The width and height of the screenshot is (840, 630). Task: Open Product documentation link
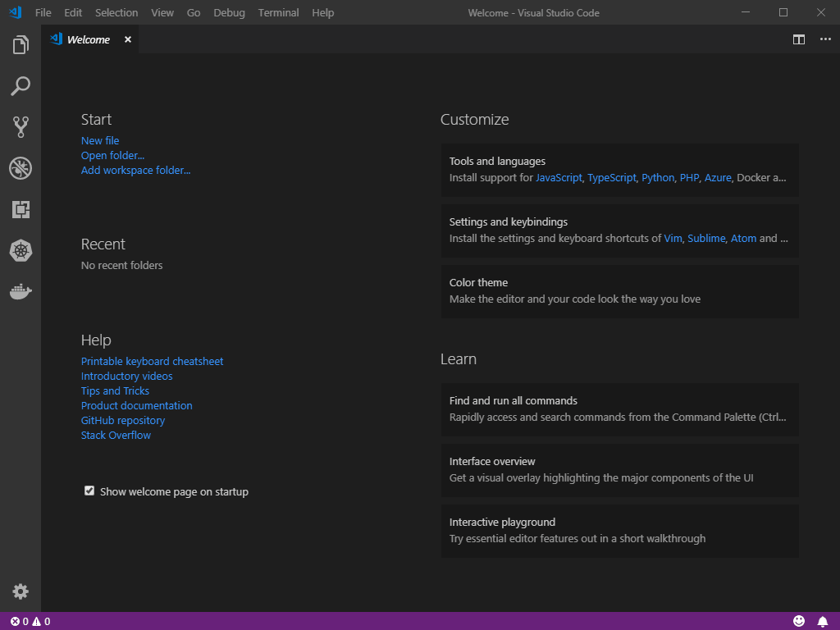pyautogui.click(x=137, y=405)
